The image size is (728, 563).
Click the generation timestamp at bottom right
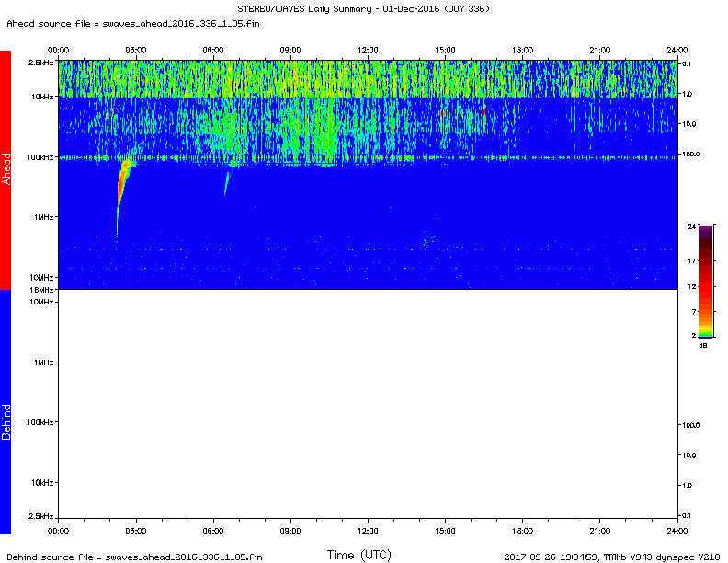(x=612, y=557)
